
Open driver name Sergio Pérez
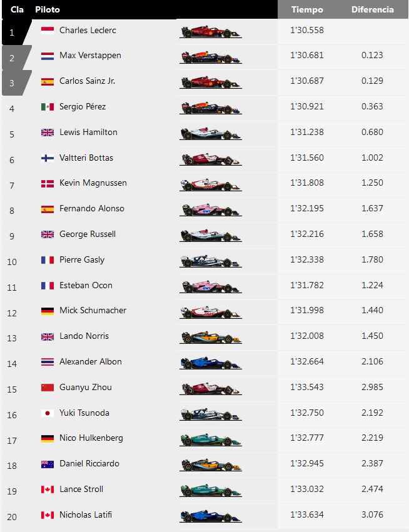83,106
